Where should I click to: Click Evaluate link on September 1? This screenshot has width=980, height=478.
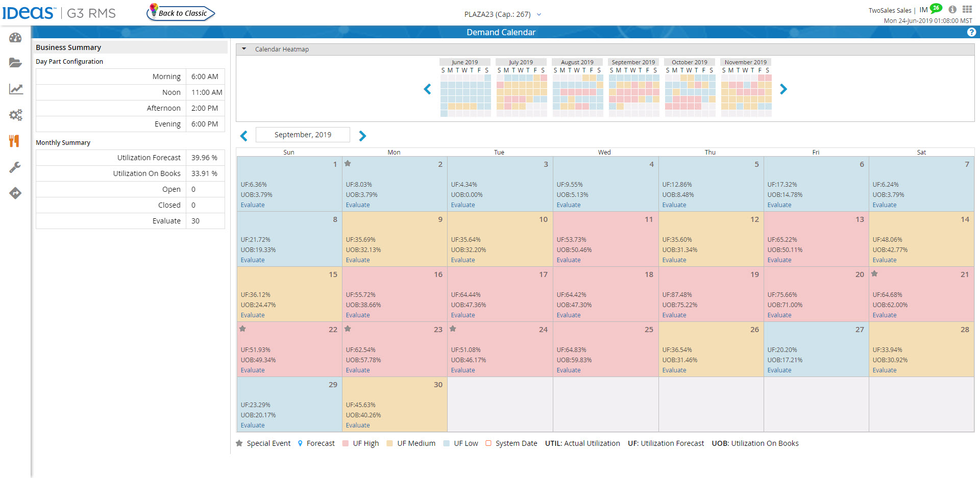[253, 205]
